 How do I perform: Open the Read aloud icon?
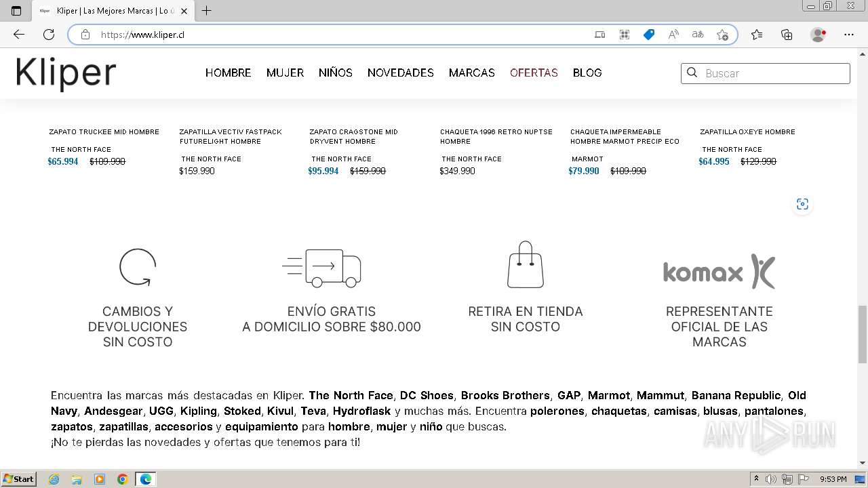pos(673,35)
